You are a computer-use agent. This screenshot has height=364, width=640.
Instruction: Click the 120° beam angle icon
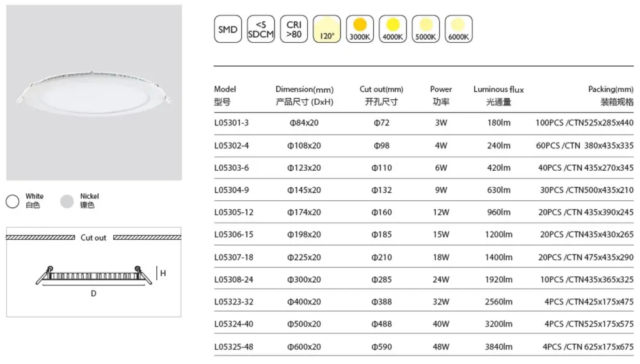tap(327, 29)
